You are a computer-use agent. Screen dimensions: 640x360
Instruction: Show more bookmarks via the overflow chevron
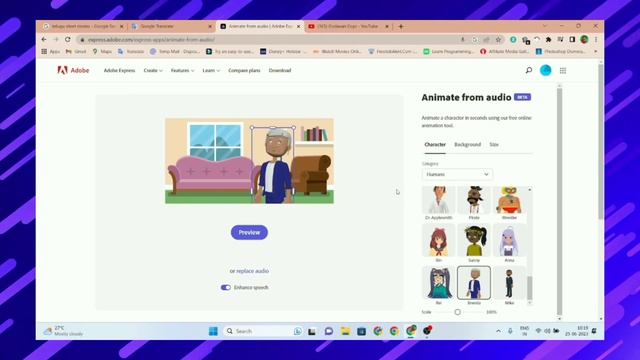(596, 51)
